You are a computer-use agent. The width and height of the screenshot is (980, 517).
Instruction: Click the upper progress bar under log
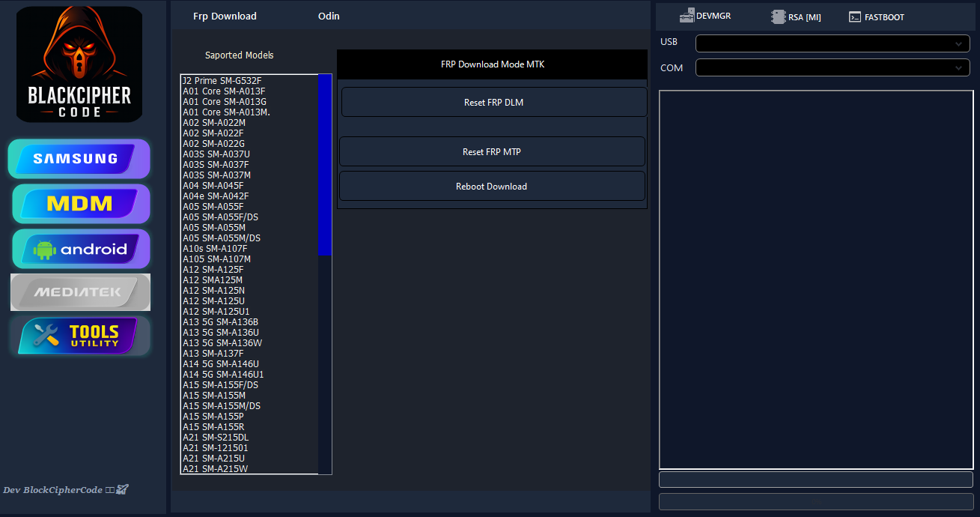click(x=816, y=480)
